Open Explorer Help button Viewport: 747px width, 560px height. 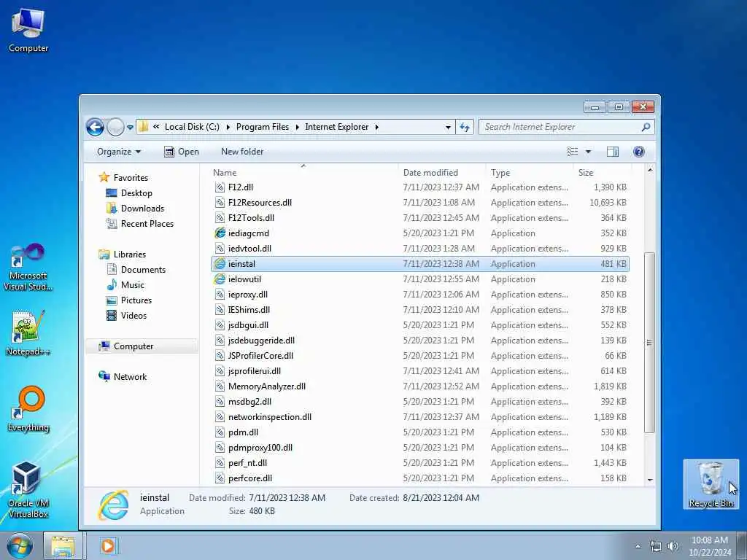[x=639, y=152]
